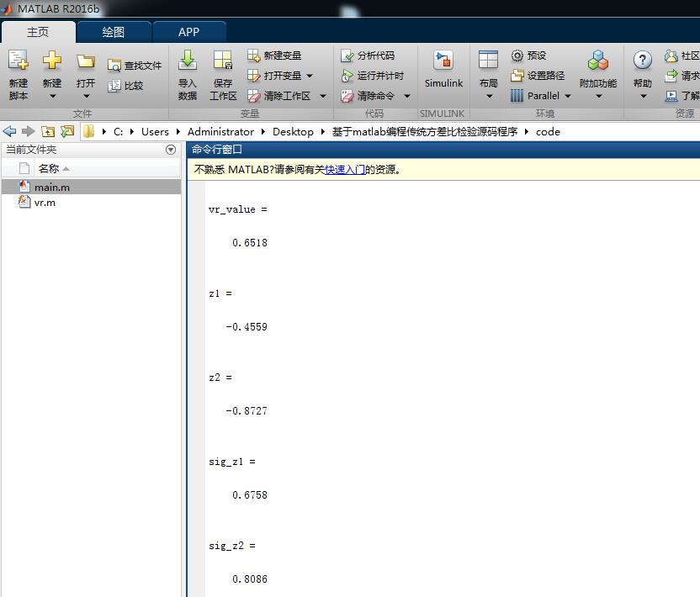This screenshot has height=597, width=700.
Task: Select main.m in the current folder
Action: 91,187
